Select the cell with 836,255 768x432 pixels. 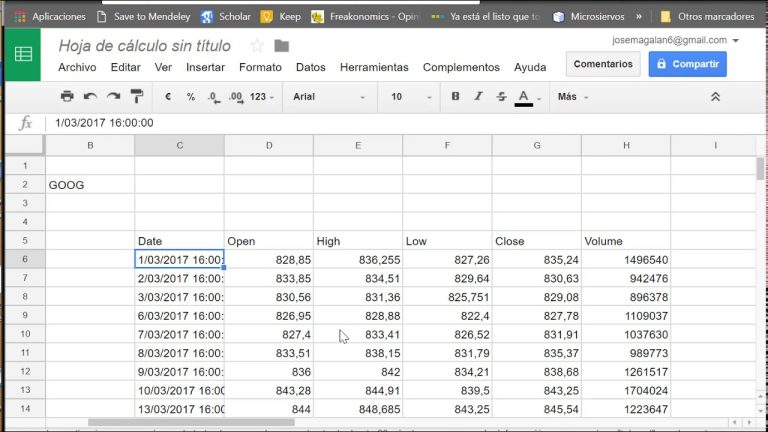pyautogui.click(x=358, y=260)
